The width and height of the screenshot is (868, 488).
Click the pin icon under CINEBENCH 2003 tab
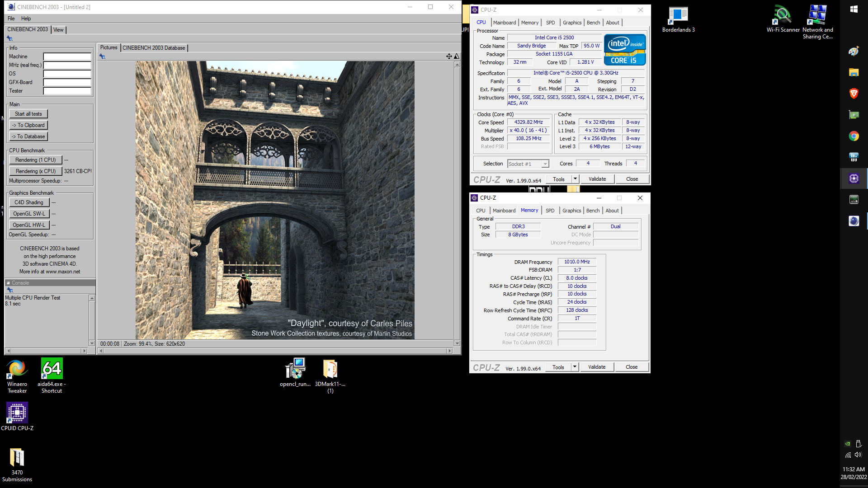click(9, 38)
